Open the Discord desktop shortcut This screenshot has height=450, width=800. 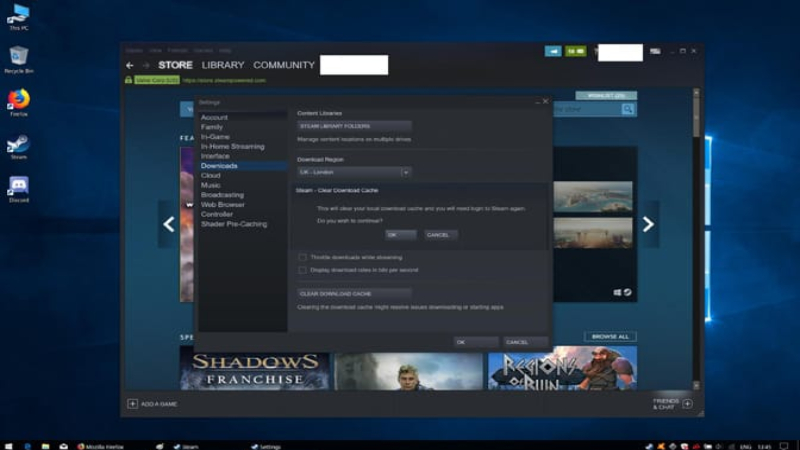coord(19,189)
